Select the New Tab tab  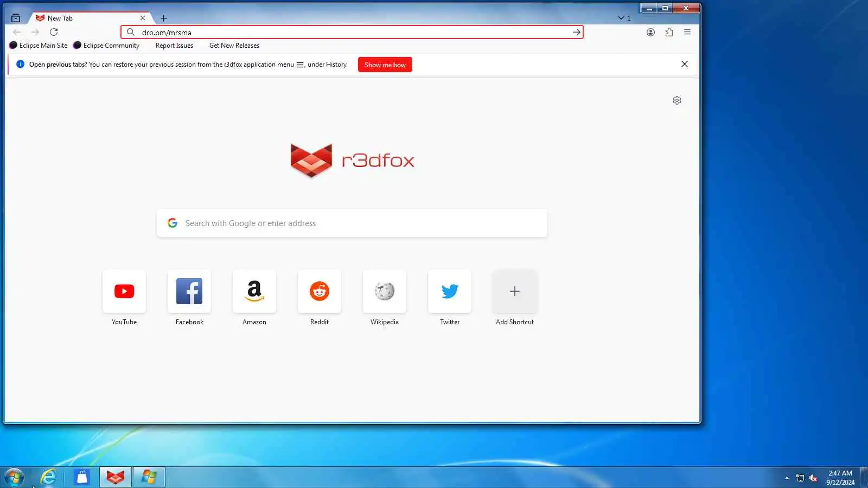click(x=90, y=18)
